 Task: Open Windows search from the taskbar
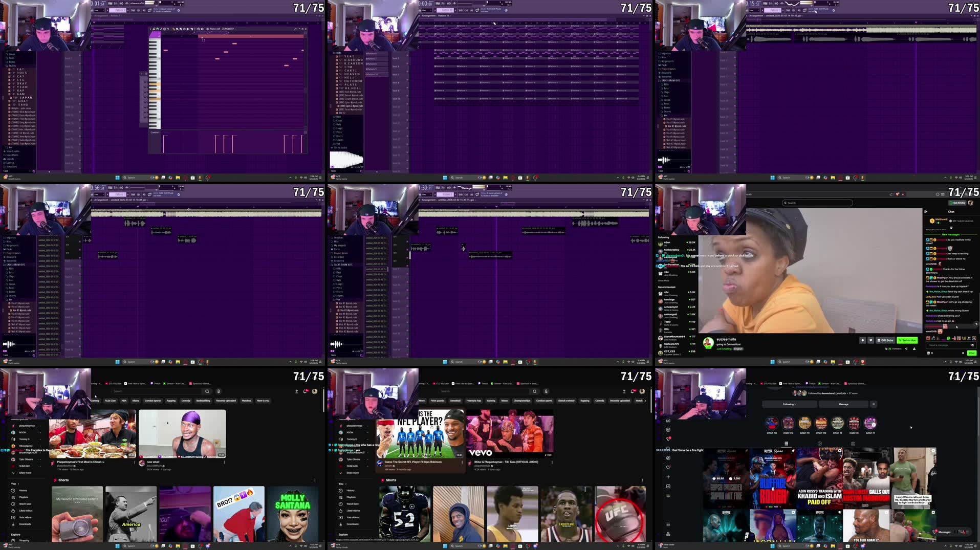pos(131,178)
